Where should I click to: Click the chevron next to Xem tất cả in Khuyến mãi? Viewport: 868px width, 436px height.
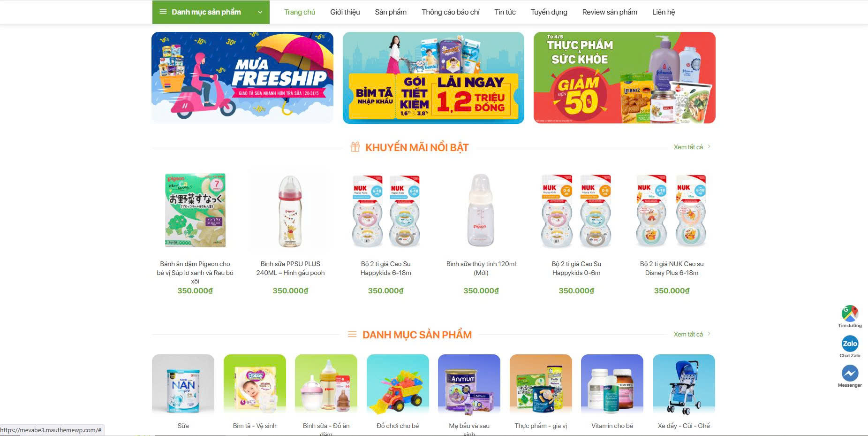pyautogui.click(x=709, y=146)
